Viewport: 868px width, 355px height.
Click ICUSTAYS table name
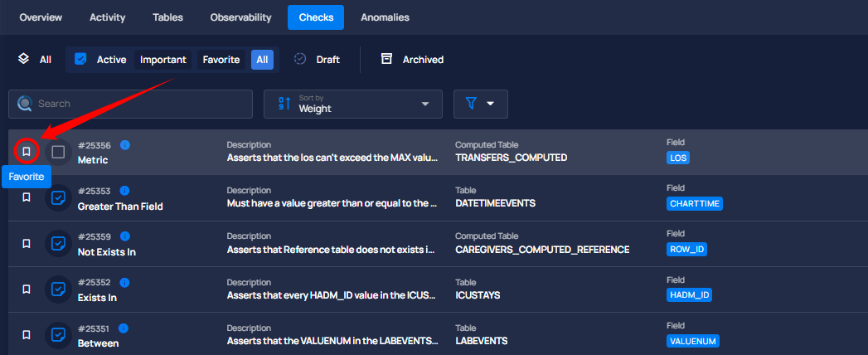(x=478, y=295)
